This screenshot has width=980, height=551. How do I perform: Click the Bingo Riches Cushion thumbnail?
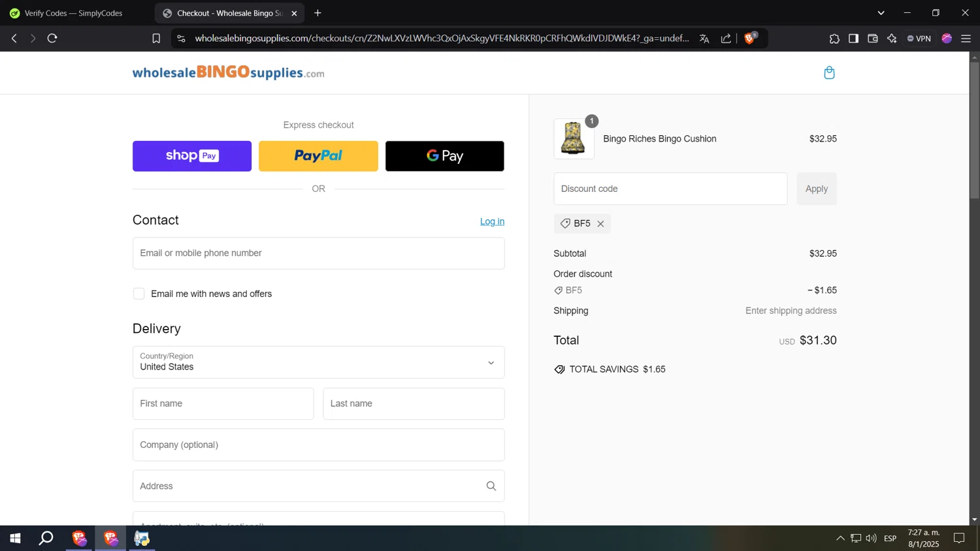(x=574, y=138)
